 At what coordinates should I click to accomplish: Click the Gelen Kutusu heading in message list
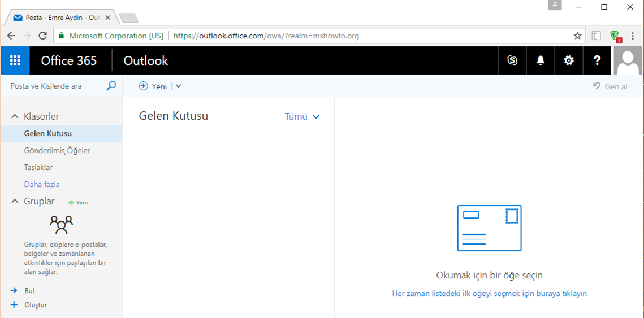174,116
